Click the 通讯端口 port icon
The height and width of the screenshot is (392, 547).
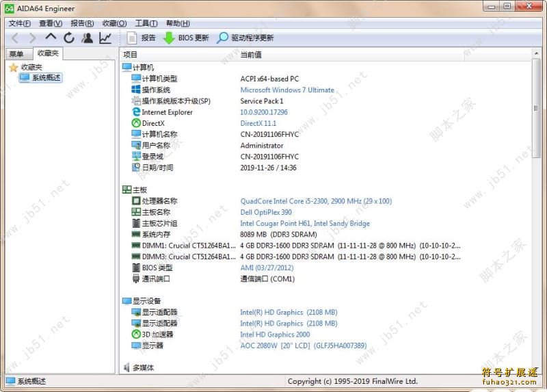point(136,278)
